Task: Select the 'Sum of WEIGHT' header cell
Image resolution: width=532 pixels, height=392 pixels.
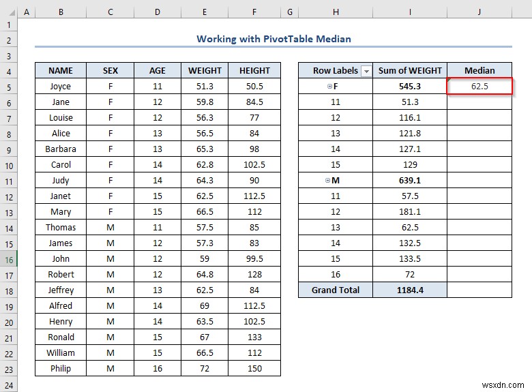Action: coord(410,70)
